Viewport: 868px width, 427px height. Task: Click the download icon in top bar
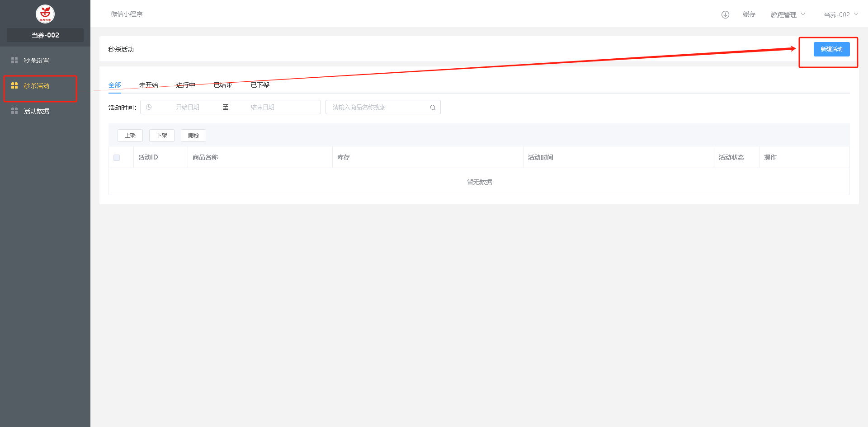tap(725, 14)
